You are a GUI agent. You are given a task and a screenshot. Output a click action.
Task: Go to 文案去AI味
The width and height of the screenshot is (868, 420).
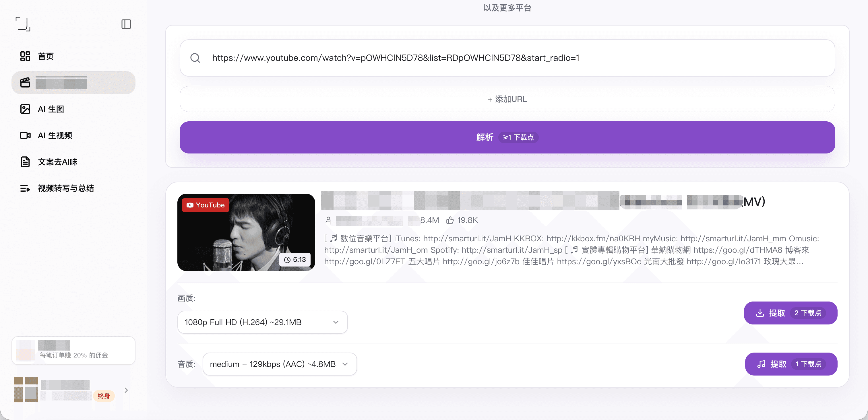[x=73, y=162]
